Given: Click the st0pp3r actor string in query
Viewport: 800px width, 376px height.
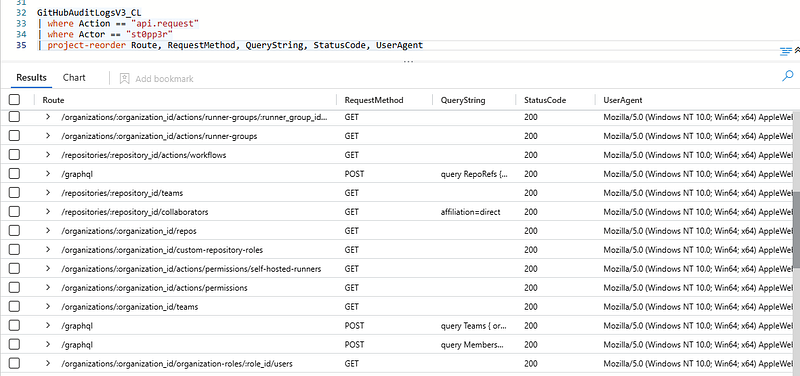Looking at the screenshot, I should [149, 35].
